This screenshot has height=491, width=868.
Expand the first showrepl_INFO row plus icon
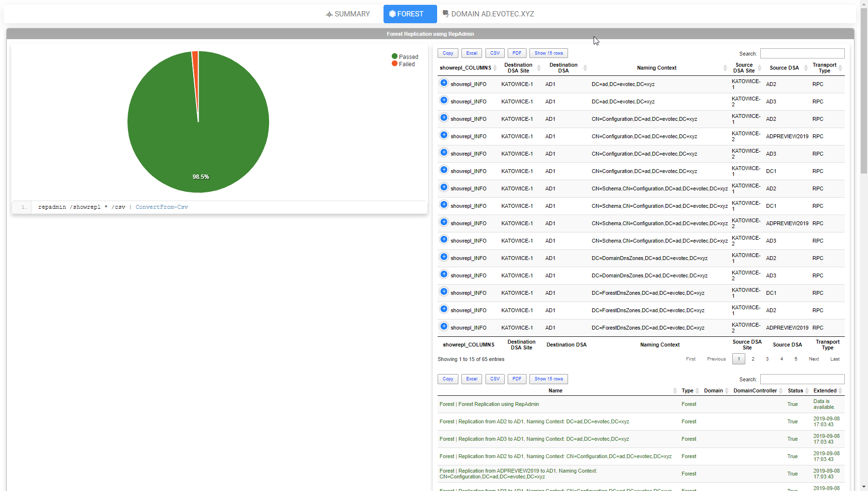444,83
